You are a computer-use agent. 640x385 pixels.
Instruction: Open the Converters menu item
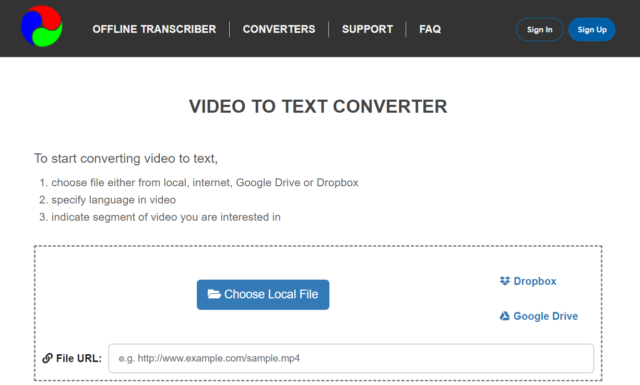click(x=279, y=29)
